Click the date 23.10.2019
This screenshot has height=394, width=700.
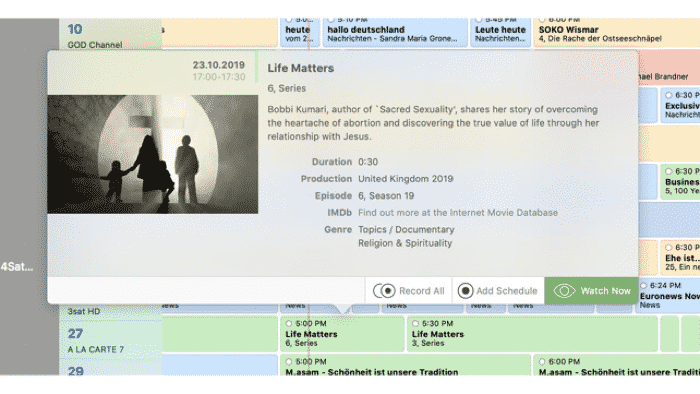[219, 65]
